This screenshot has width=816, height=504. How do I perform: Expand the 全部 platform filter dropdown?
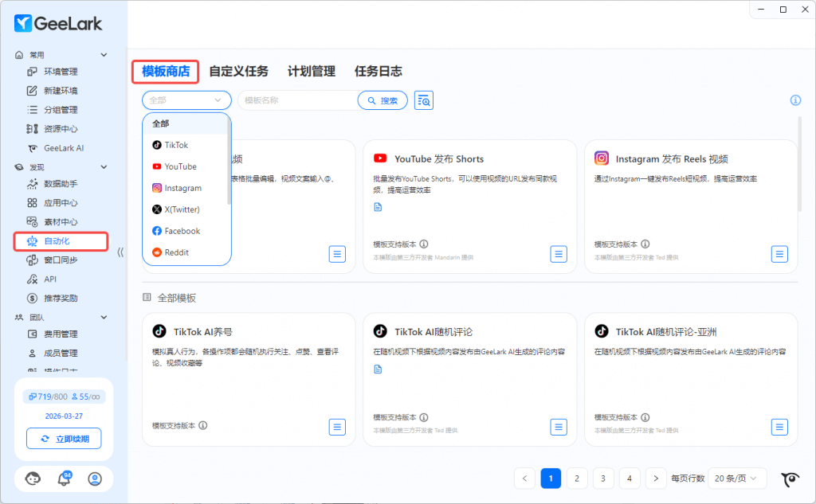pos(186,100)
